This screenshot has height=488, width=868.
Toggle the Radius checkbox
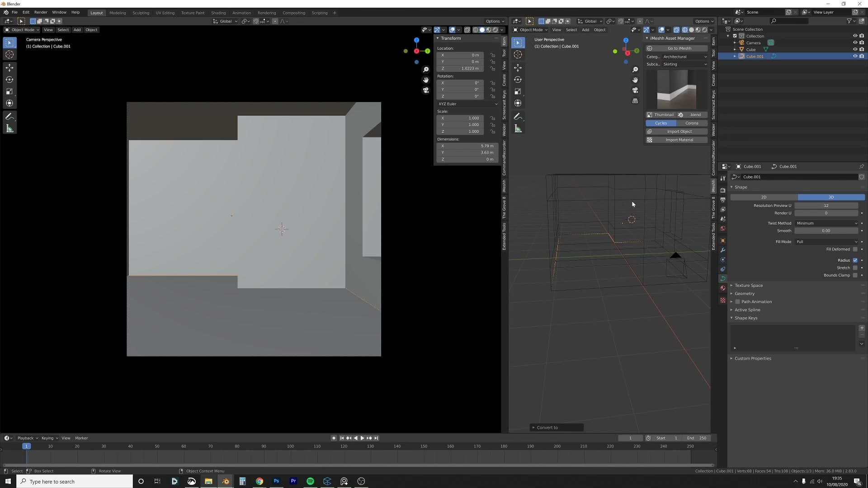click(x=855, y=260)
